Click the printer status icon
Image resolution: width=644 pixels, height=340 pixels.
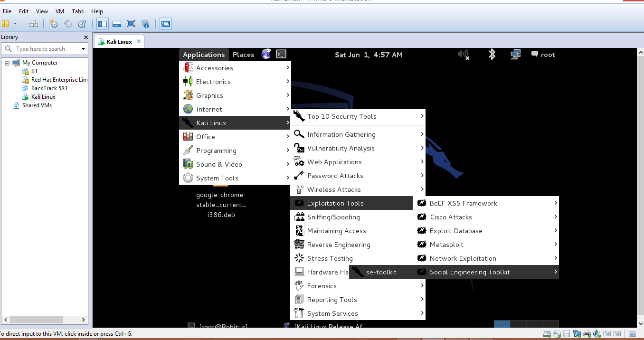pos(587,334)
